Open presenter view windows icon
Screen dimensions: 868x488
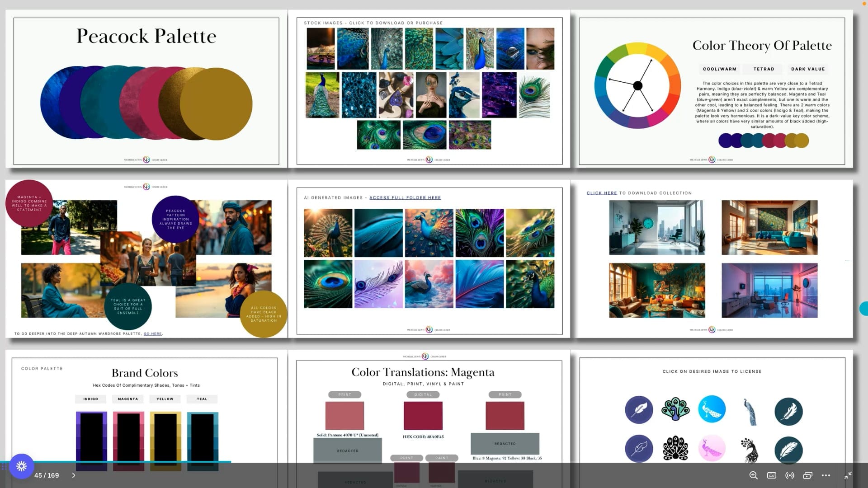808,475
